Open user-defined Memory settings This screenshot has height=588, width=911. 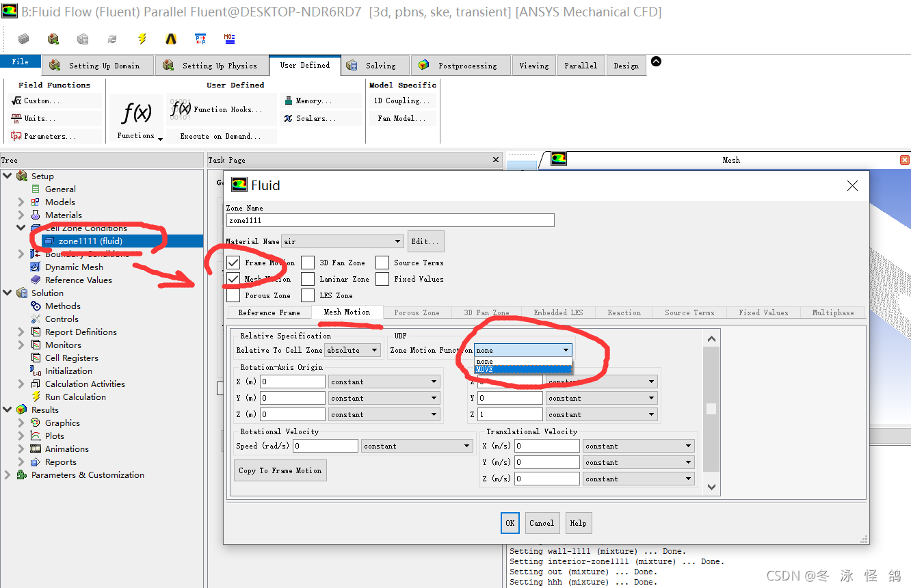pos(320,101)
